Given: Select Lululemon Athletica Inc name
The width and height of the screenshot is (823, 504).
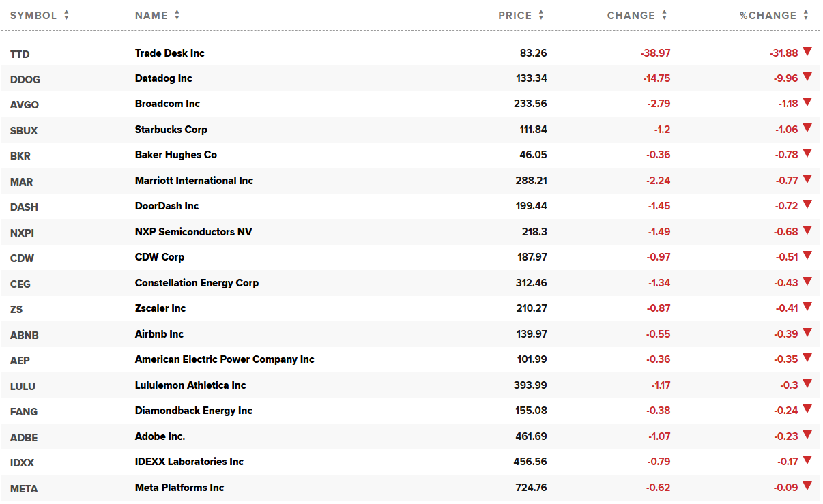Looking at the screenshot, I should tap(190, 385).
